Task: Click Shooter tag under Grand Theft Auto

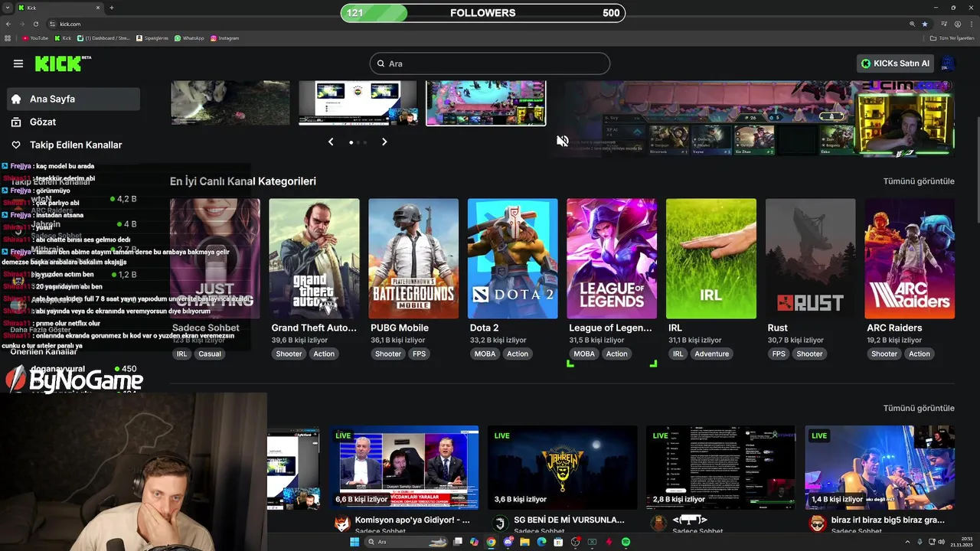Action: [289, 354]
